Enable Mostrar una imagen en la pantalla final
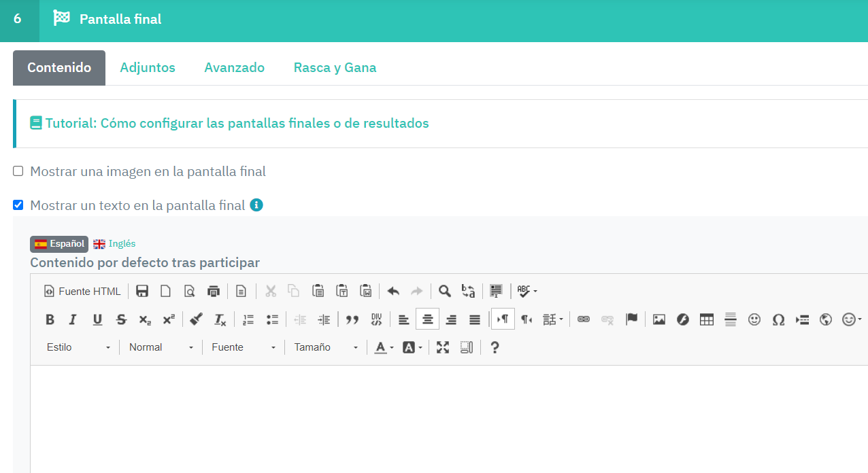 [x=18, y=171]
